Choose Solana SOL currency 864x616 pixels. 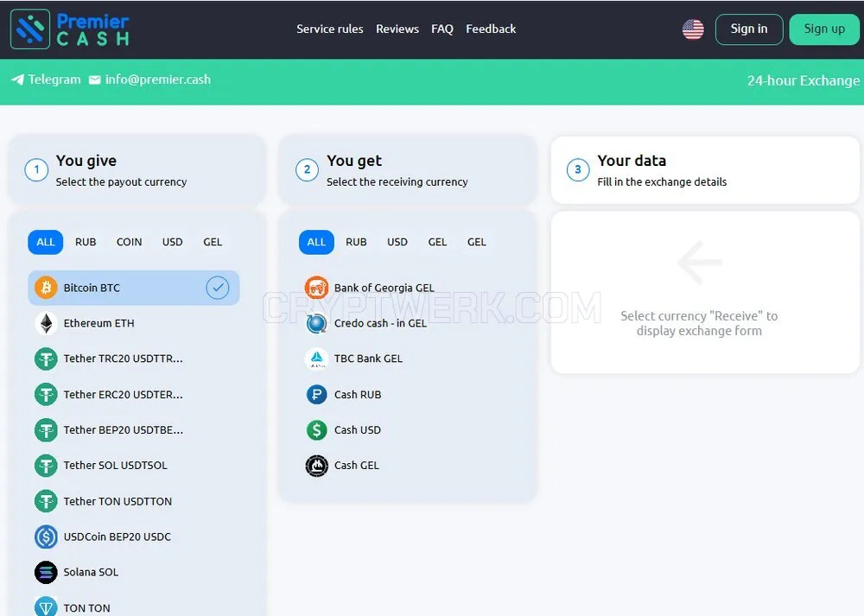(x=133, y=573)
